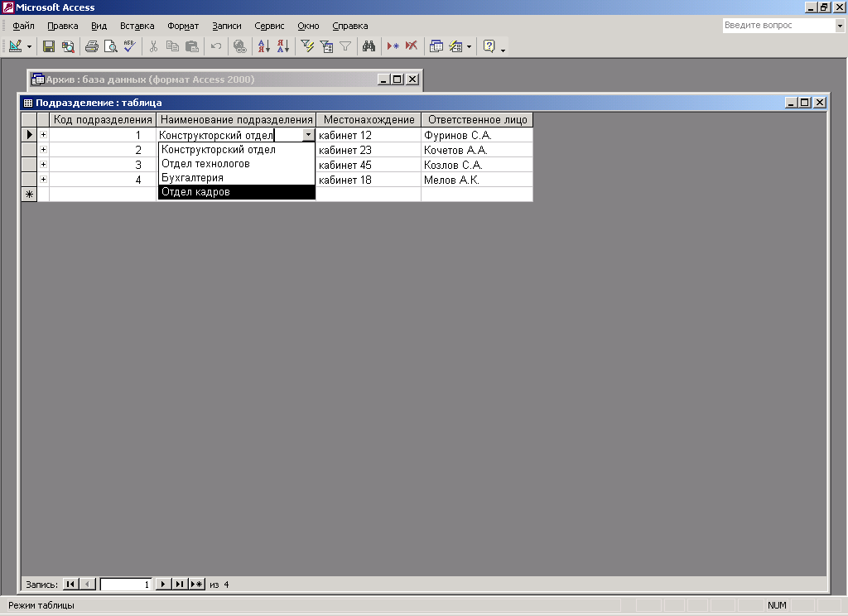The height and width of the screenshot is (616, 848).
Task: Open the Правка menu
Action: (x=63, y=26)
